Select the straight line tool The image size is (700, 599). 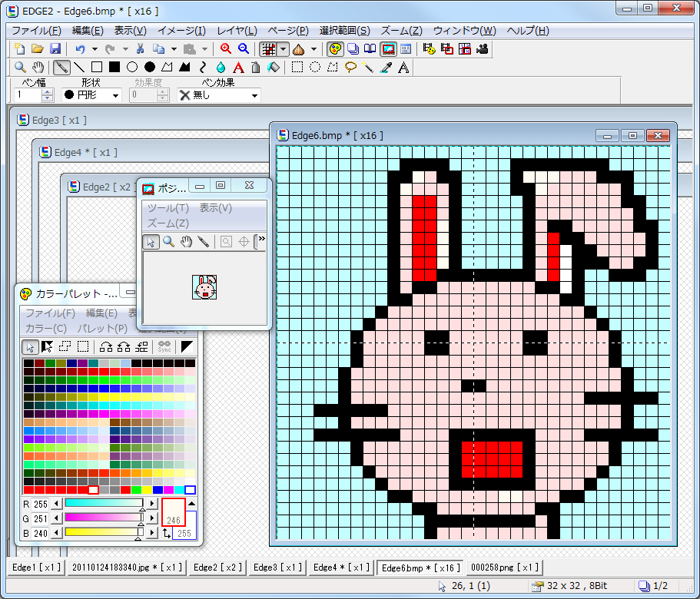(79, 68)
